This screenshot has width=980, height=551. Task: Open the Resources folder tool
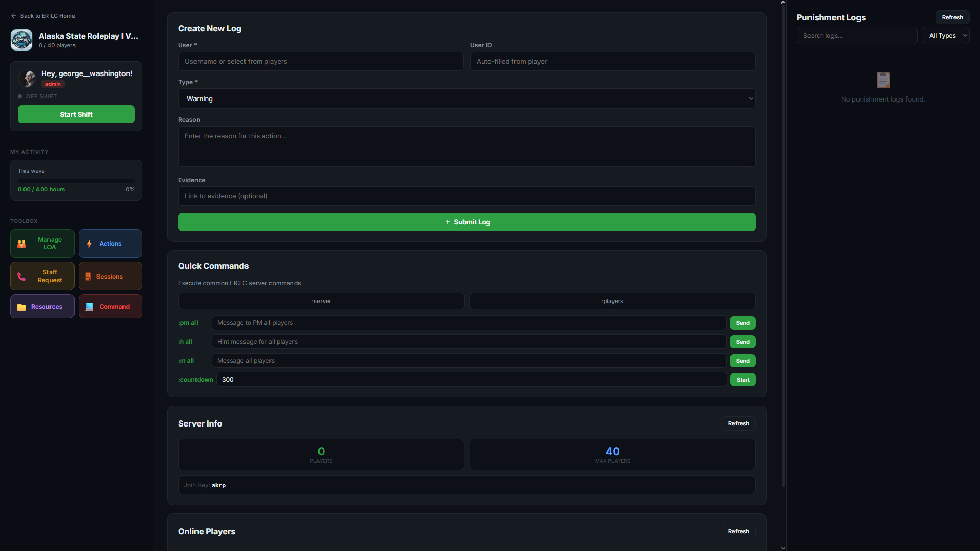42,307
